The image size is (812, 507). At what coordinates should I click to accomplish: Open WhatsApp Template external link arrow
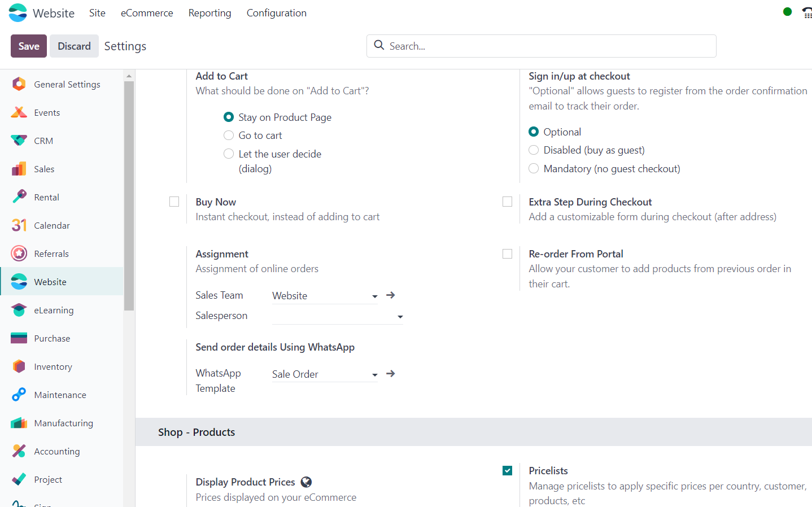[390, 374]
